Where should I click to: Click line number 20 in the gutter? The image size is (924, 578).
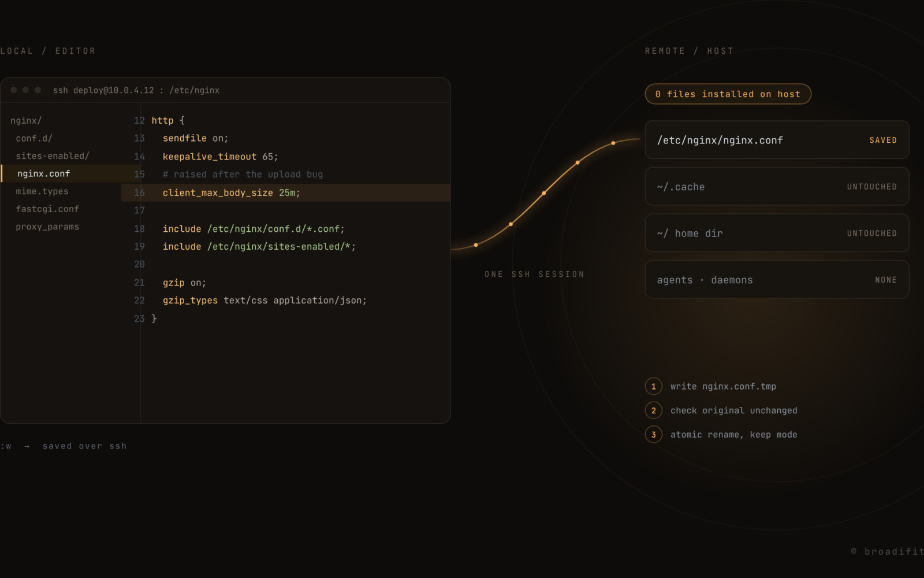coord(139,264)
